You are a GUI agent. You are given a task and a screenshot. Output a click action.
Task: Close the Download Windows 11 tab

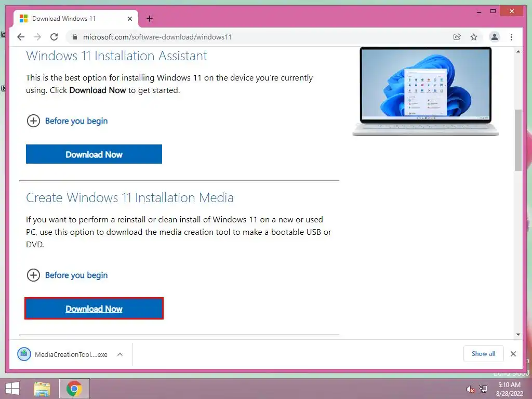click(129, 19)
